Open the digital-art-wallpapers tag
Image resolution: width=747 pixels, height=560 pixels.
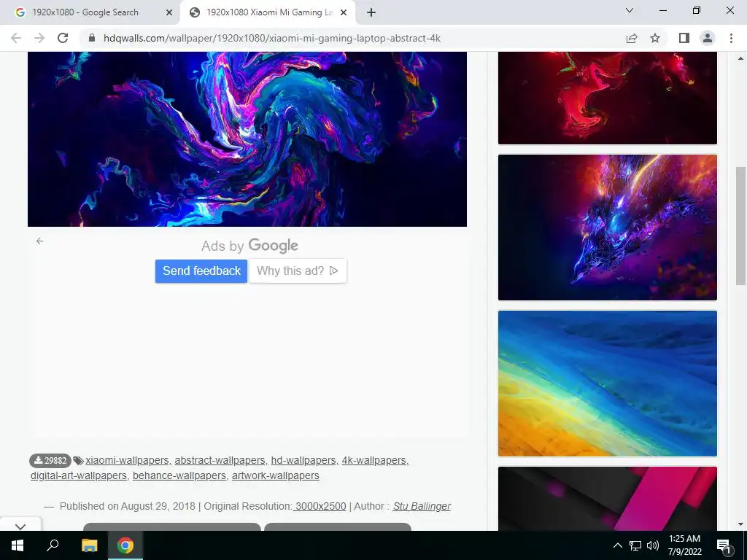(79, 475)
